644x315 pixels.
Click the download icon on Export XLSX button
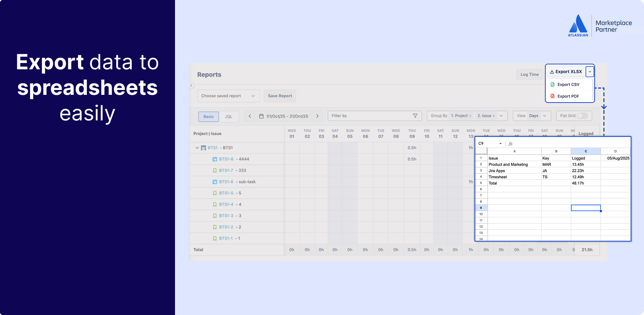tap(552, 71)
